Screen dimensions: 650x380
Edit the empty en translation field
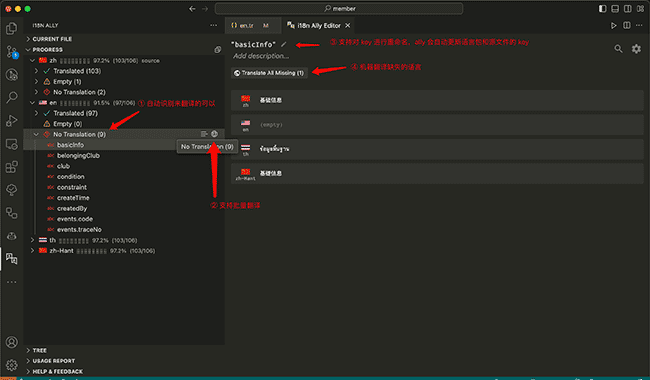point(437,124)
